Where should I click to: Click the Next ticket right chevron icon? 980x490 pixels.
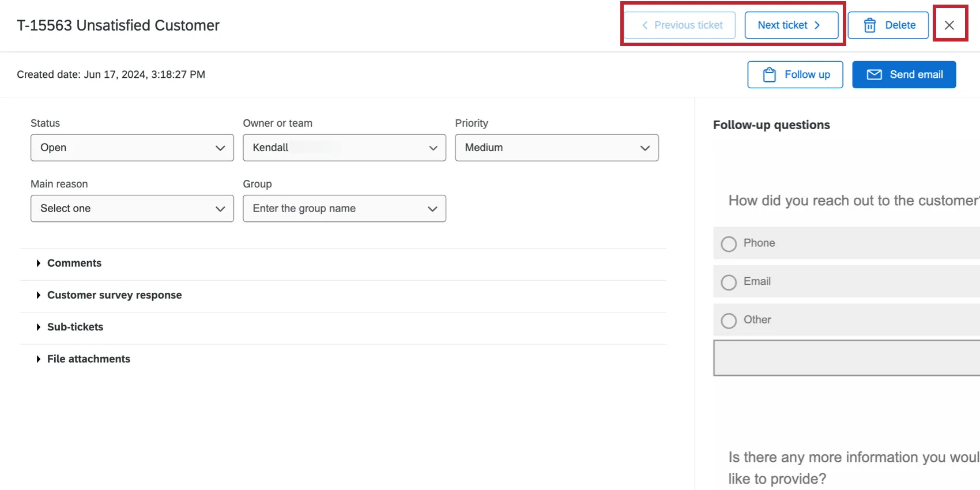tap(817, 25)
